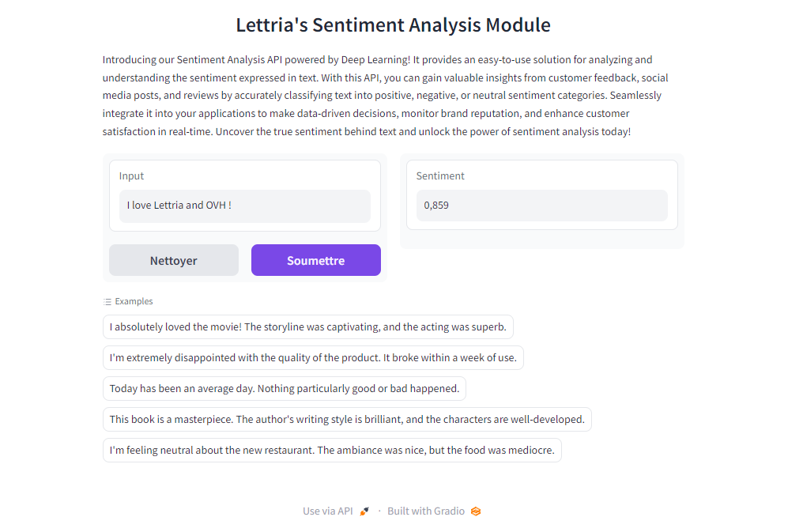Click the orange Gradio logo icon
The width and height of the screenshot is (788, 532).
[475, 511]
